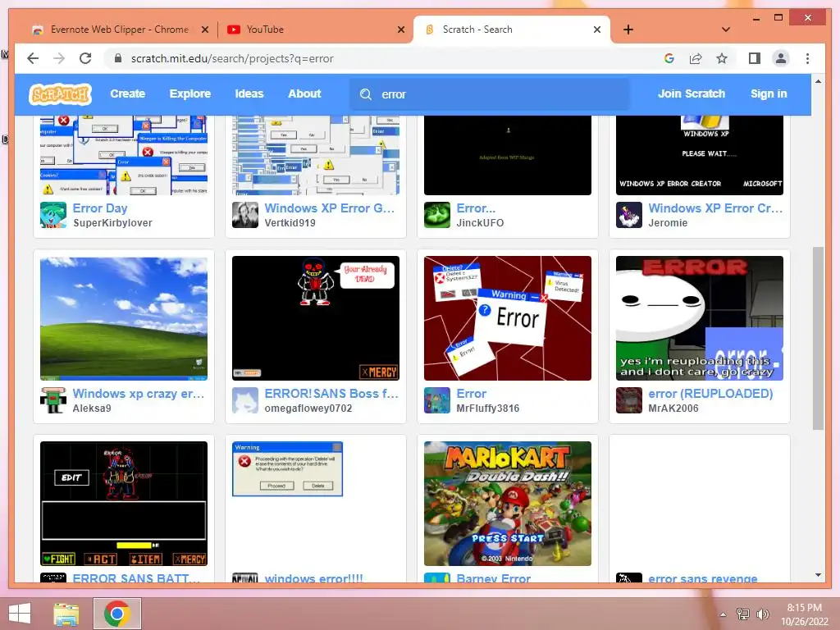Click the page vertical scrollbar thumb
The image size is (840, 630).
pos(818,338)
